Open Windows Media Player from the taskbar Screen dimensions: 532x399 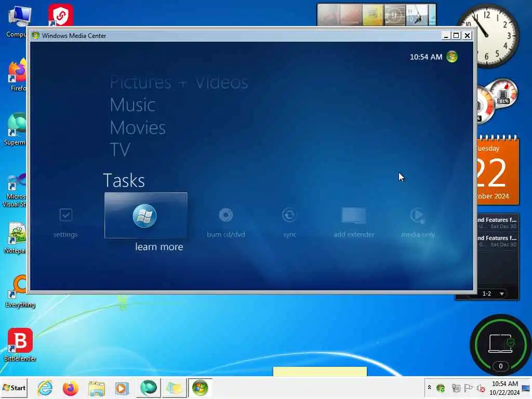pos(122,388)
